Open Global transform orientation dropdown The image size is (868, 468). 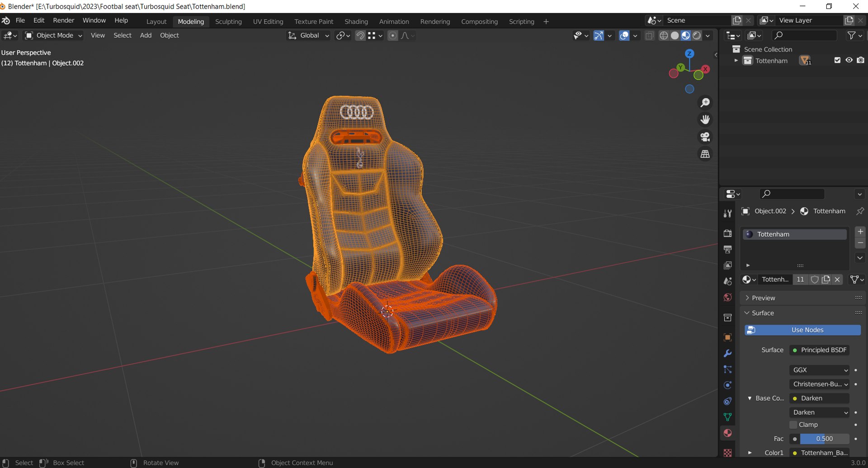pyautogui.click(x=309, y=36)
